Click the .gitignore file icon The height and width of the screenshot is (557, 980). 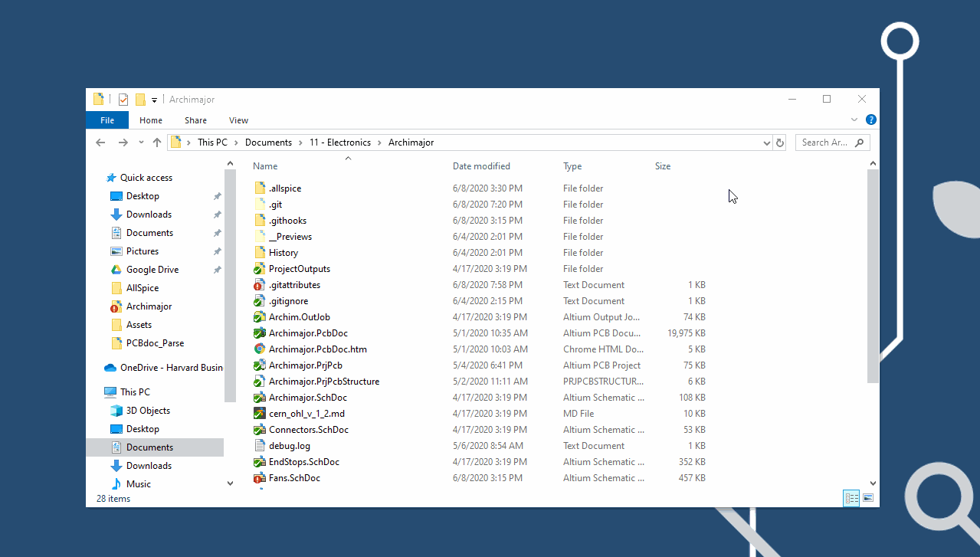click(x=260, y=301)
